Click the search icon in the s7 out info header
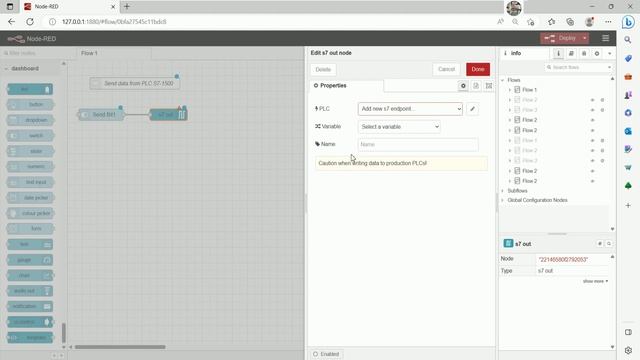The image size is (640, 360). click(609, 244)
